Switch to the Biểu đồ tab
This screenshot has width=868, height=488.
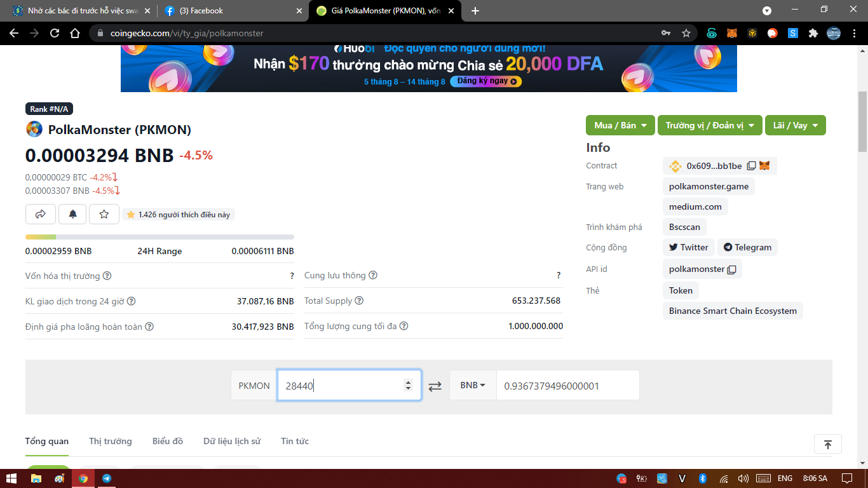pyautogui.click(x=168, y=441)
